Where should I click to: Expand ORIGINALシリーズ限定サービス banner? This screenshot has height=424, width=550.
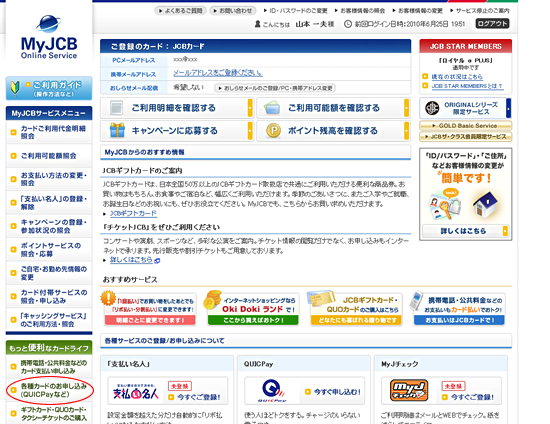pyautogui.click(x=465, y=108)
